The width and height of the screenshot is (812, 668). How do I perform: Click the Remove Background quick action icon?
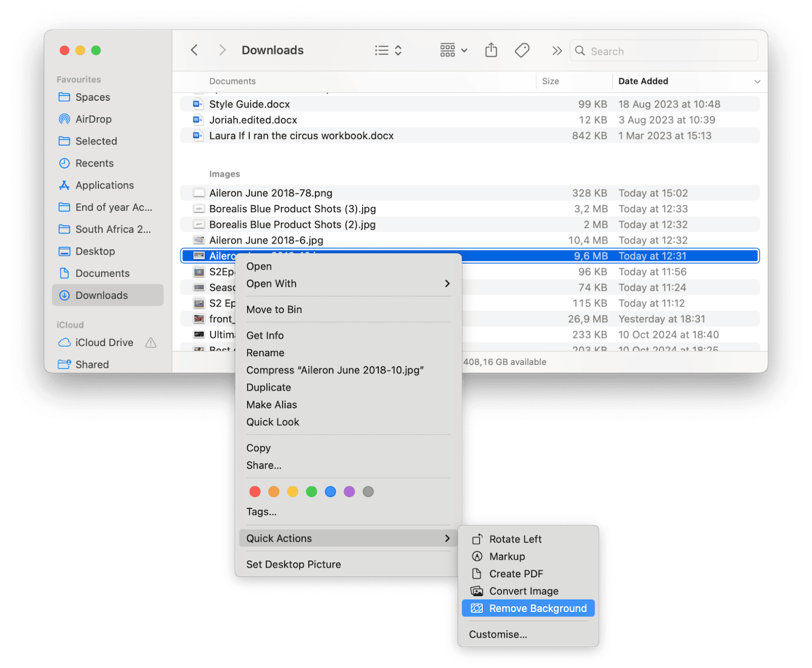(x=479, y=608)
